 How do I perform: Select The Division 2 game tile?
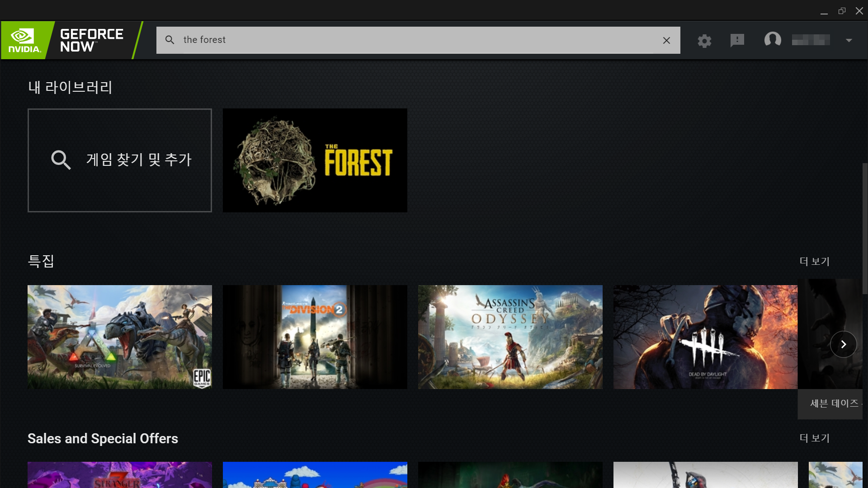315,337
